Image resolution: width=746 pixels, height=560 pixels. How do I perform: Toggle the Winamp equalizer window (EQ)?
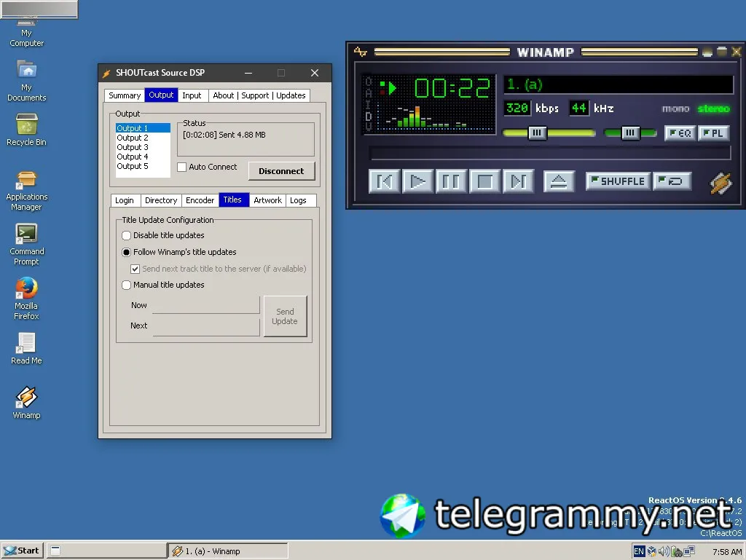[680, 133]
